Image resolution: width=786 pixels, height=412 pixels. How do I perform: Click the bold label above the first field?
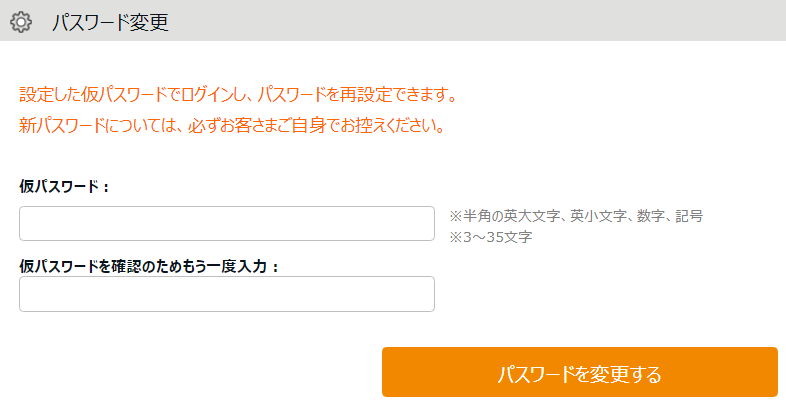(64, 186)
